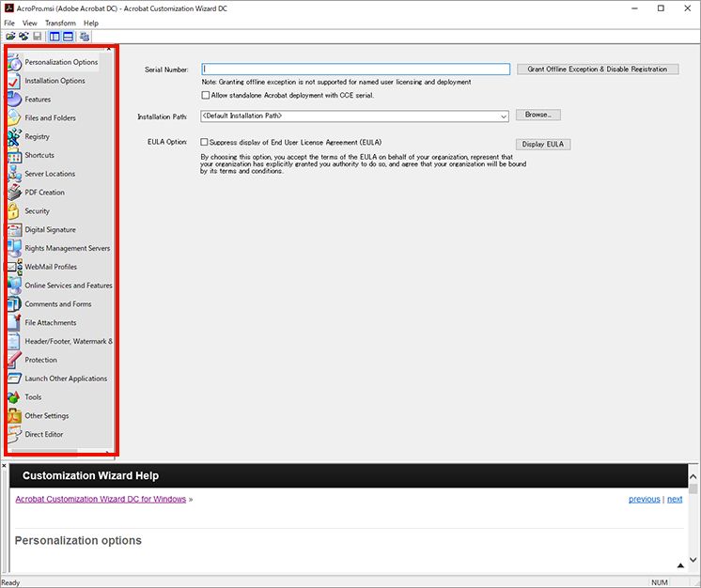The width and height of the screenshot is (701, 588).
Task: Click the next help link
Action: 675,499
